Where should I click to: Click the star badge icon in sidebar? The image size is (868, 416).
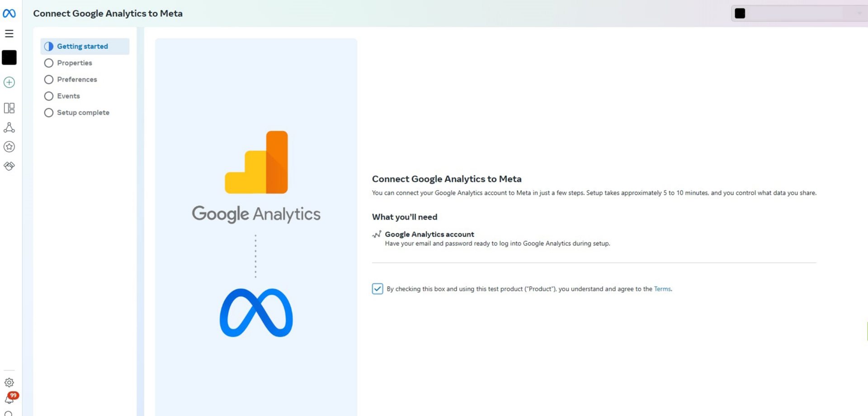pos(9,147)
